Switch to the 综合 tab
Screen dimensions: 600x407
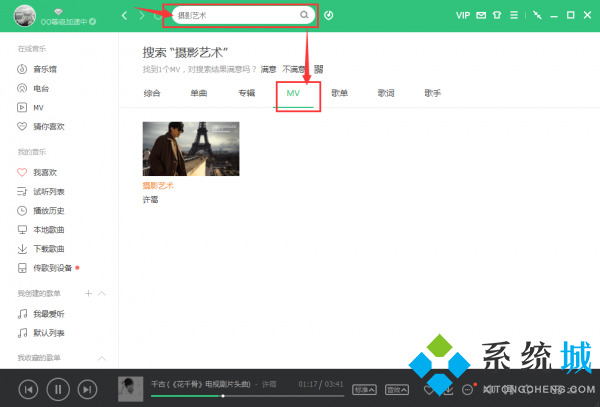pos(152,93)
